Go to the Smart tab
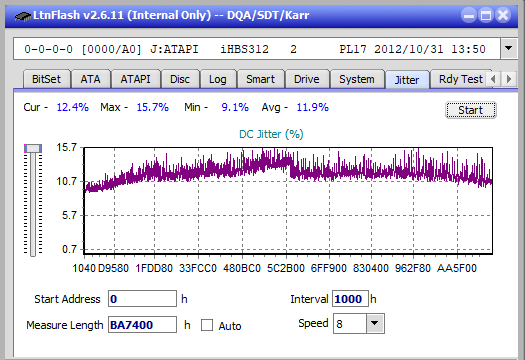This screenshot has width=525, height=360. pos(260,79)
